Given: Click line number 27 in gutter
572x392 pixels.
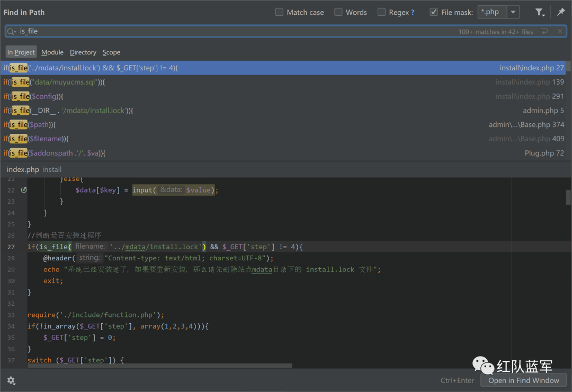Looking at the screenshot, I should [x=11, y=247].
